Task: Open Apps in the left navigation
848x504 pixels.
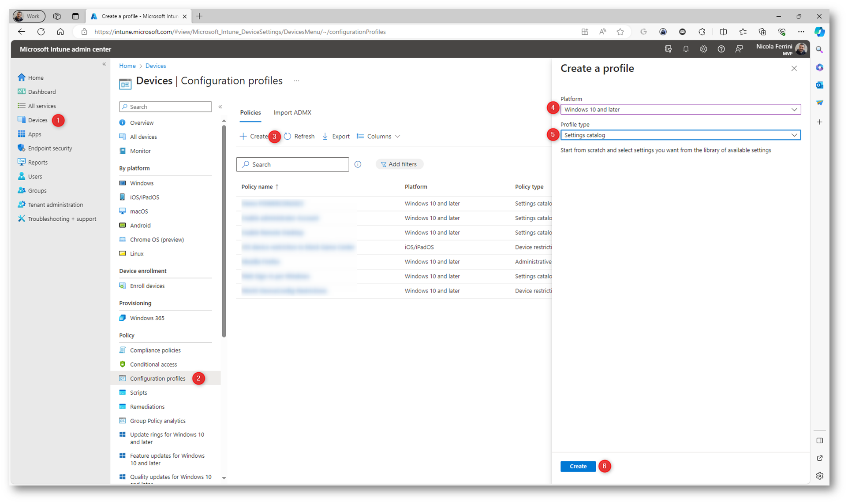Action: (30, 134)
